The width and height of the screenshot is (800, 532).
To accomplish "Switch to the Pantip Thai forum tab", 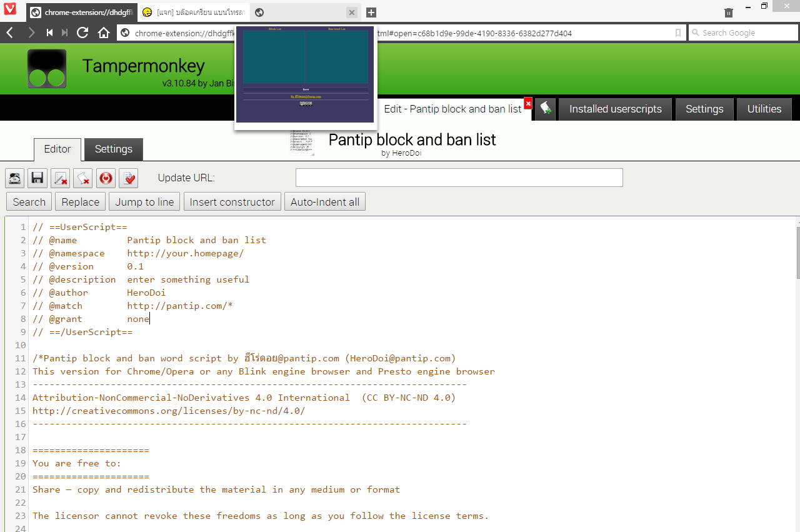I will (193, 13).
